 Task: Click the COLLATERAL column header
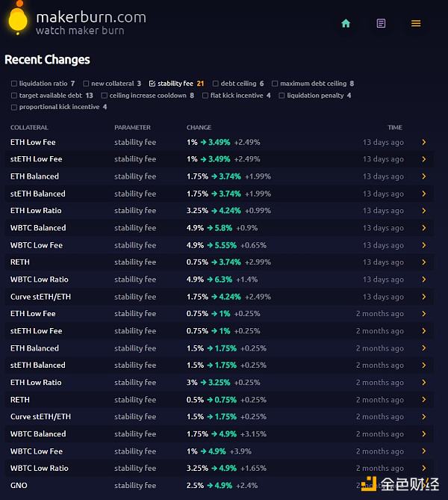29,128
